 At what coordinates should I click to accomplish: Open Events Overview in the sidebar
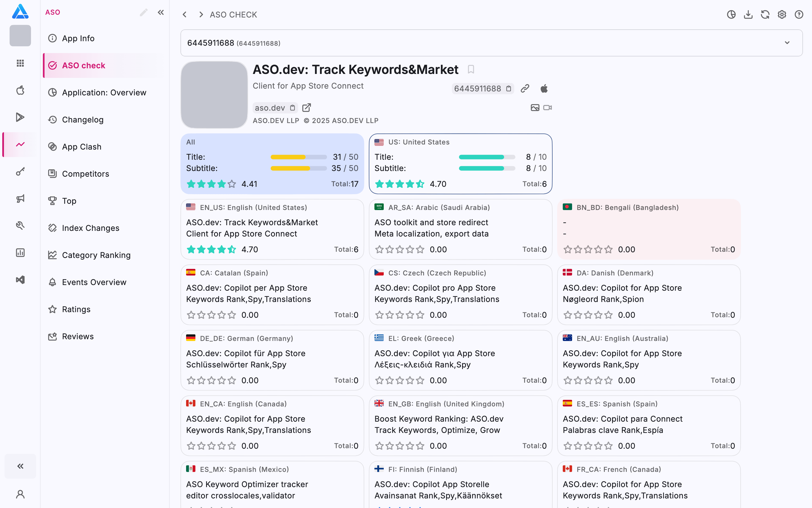tap(104, 282)
